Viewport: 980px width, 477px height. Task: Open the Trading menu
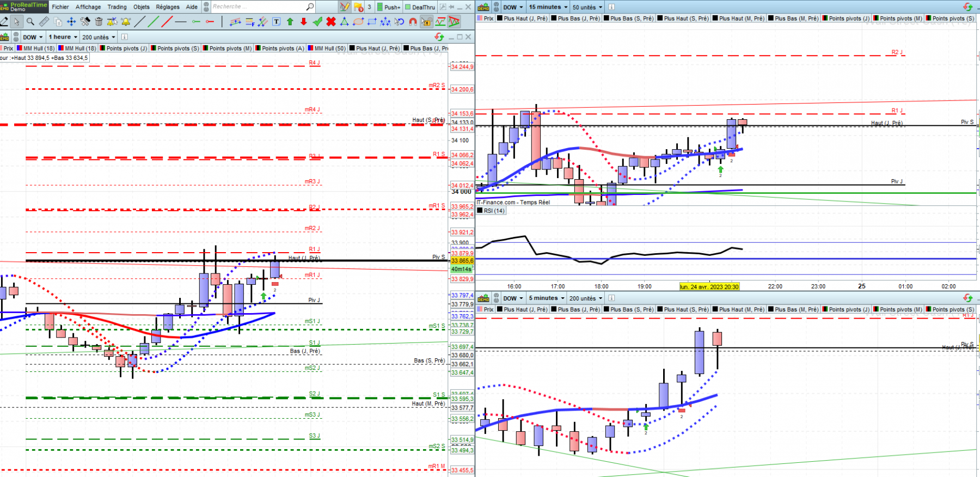(x=117, y=7)
